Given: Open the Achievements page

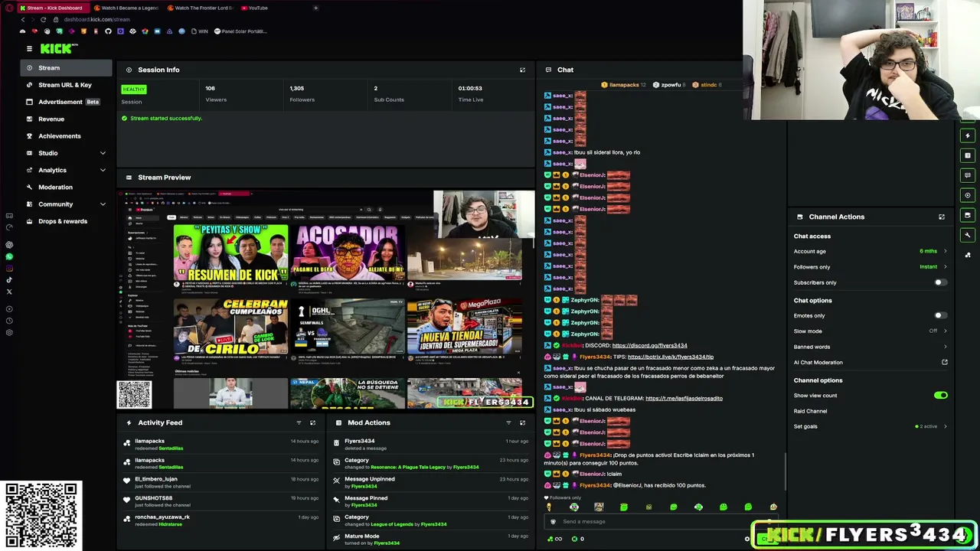Looking at the screenshot, I should [67, 136].
